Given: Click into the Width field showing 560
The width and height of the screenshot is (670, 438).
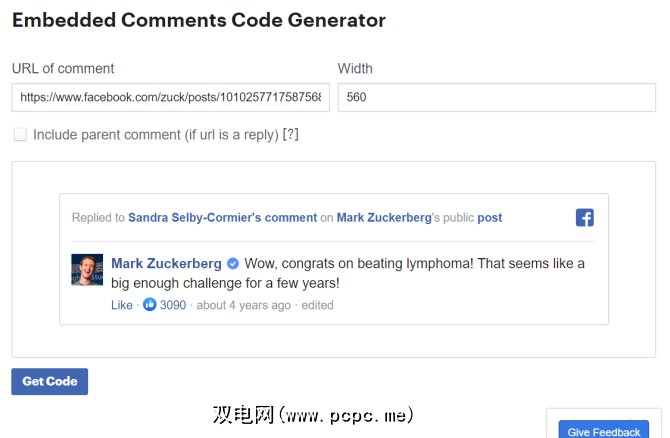Looking at the screenshot, I should click(x=496, y=97).
